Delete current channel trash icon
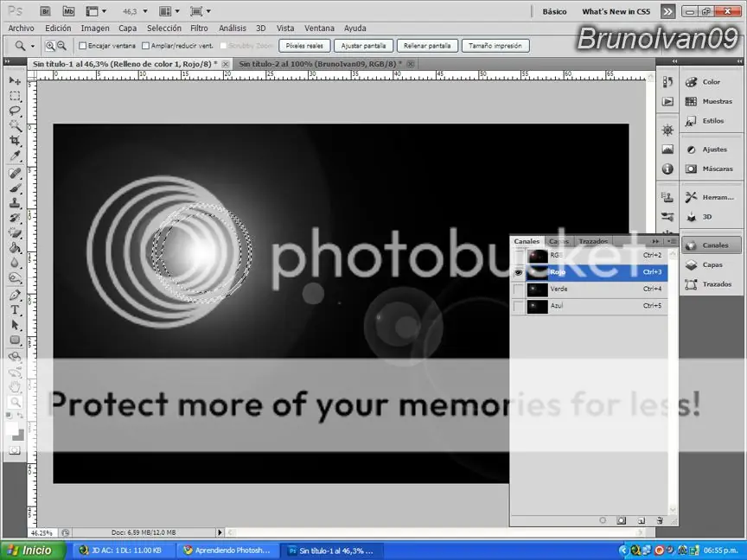 coord(660,520)
